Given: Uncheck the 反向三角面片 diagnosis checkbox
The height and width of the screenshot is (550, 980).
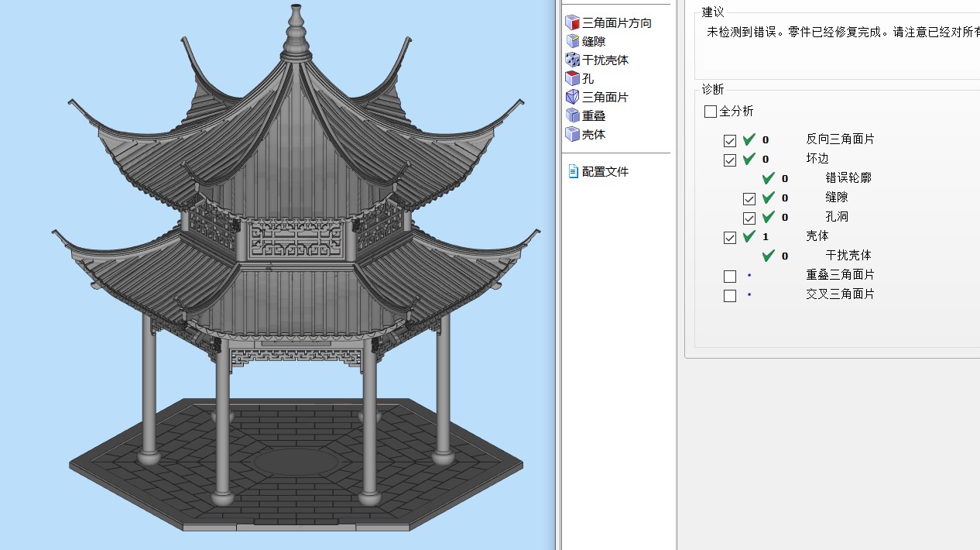Looking at the screenshot, I should (730, 140).
